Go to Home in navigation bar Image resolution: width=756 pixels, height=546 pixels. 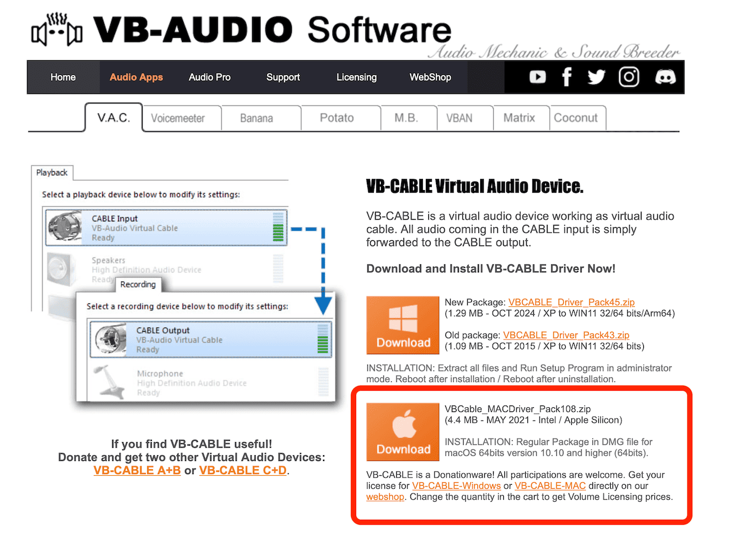[63, 77]
